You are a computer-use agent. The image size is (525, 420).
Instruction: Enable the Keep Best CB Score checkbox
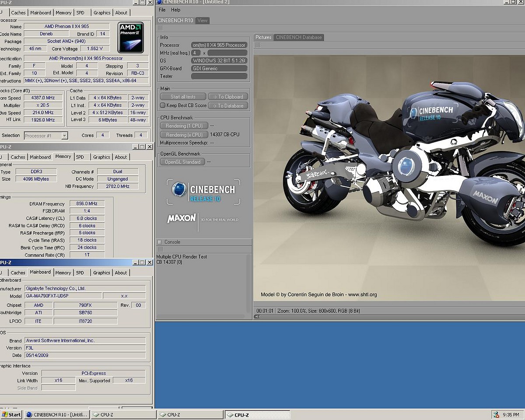tap(163, 105)
